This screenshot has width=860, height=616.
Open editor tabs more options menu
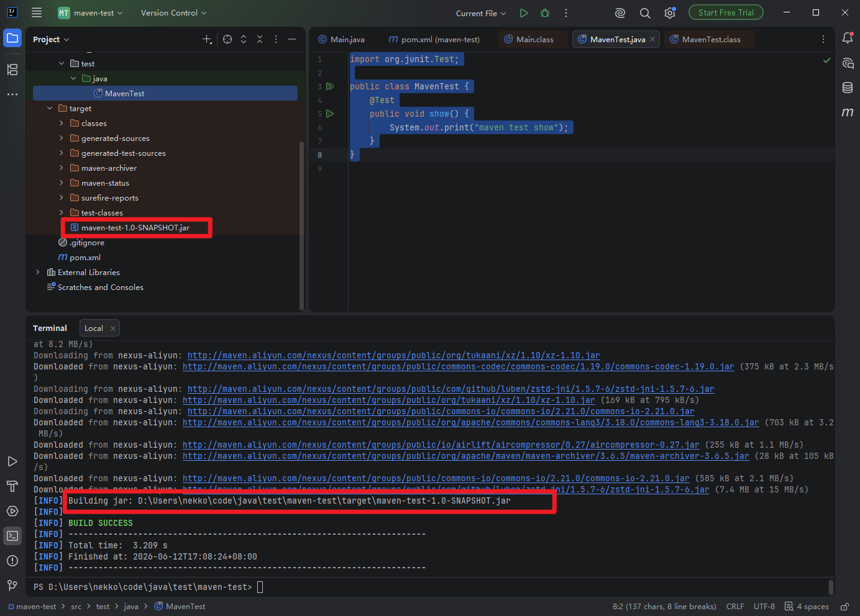(823, 39)
